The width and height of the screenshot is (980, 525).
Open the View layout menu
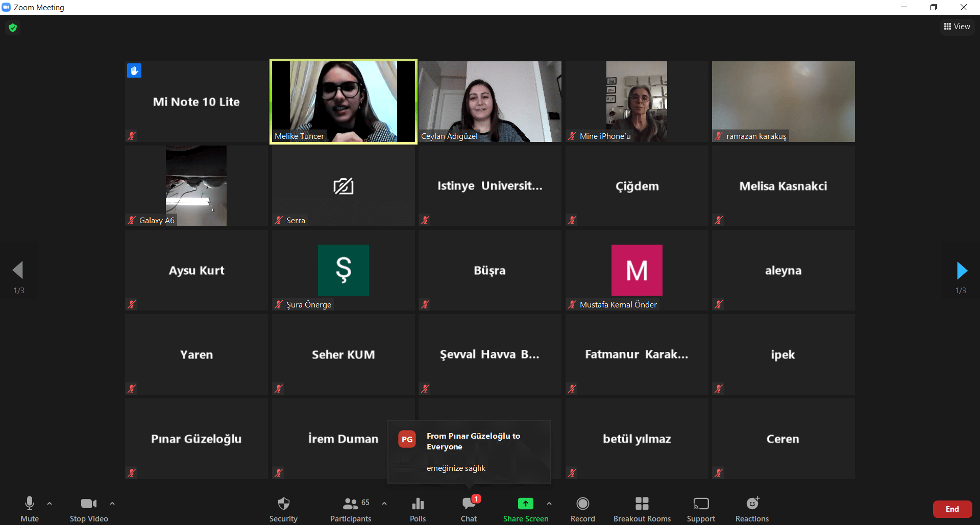point(957,27)
